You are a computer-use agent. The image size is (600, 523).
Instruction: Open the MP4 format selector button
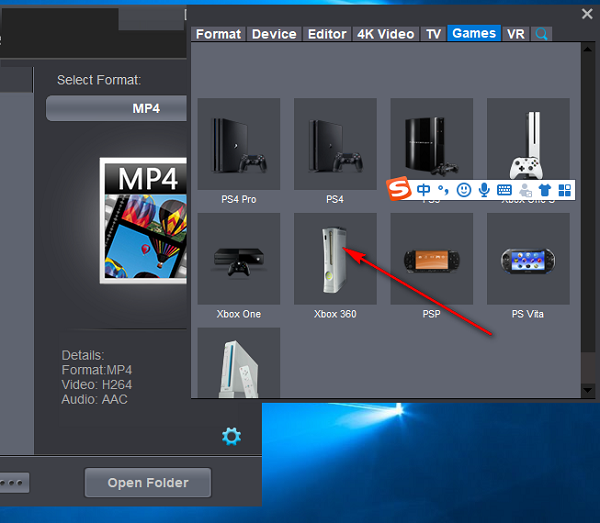116,108
